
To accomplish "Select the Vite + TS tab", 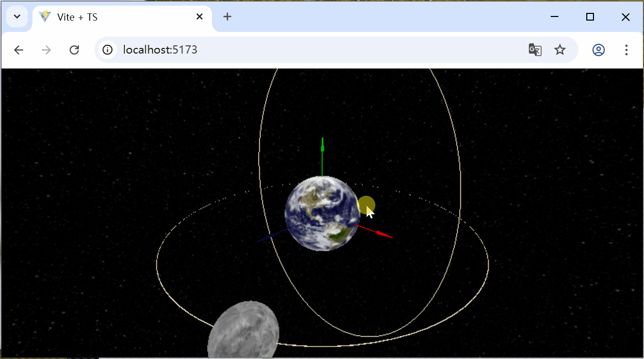I will click(x=122, y=18).
